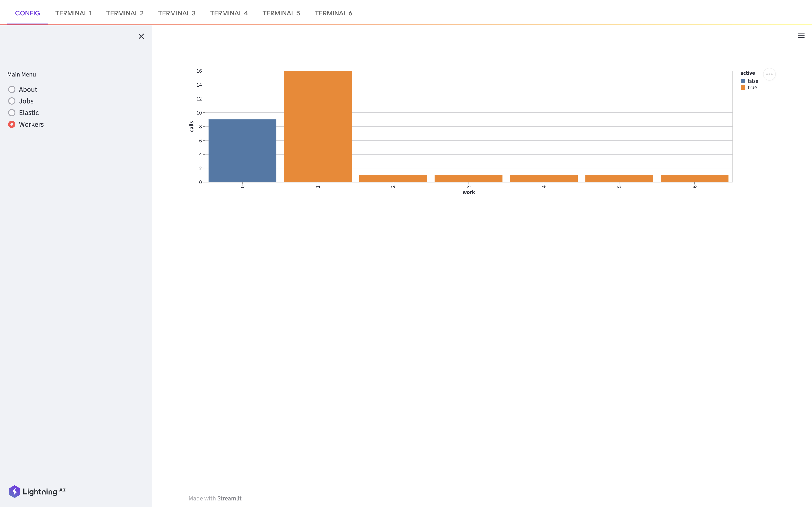812x507 pixels.
Task: Switch to the CONFIG tab
Action: [27, 13]
